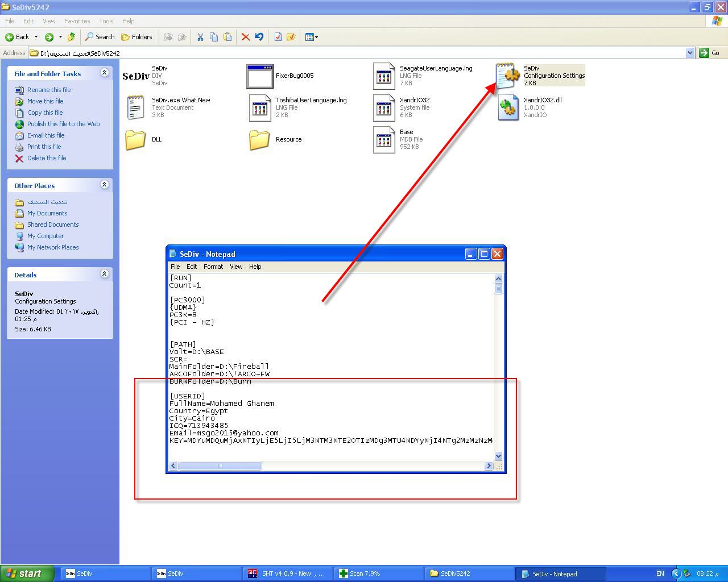Image resolution: width=728 pixels, height=582 pixels.
Task: Expand the Address bar dropdown
Action: click(x=690, y=53)
